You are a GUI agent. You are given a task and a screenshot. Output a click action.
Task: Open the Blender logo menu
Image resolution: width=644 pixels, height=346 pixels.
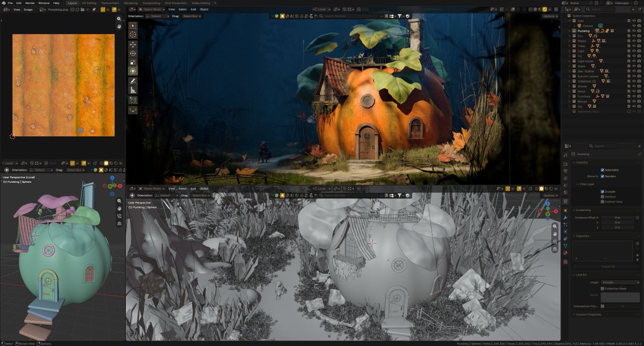(3, 3)
